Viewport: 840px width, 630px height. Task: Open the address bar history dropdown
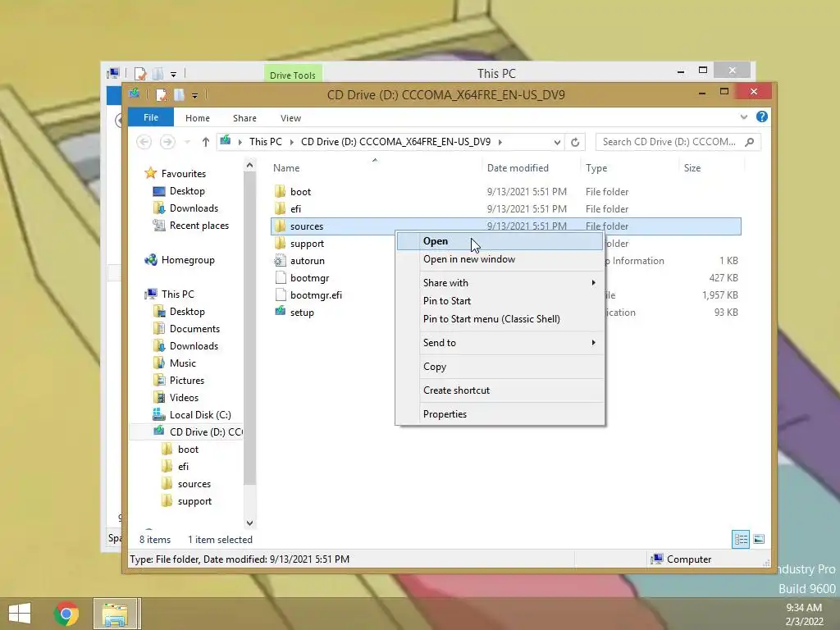pyautogui.click(x=557, y=142)
